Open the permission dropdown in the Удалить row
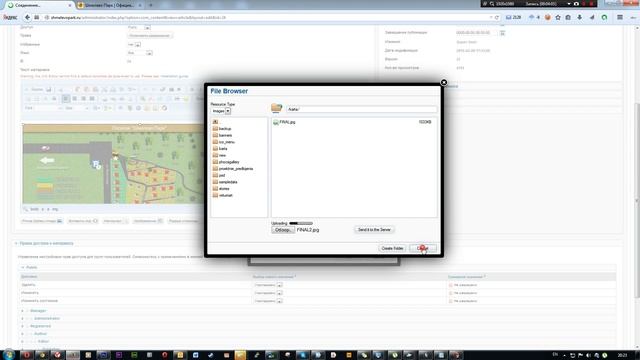The width and height of the screenshot is (640, 360). 268,285
